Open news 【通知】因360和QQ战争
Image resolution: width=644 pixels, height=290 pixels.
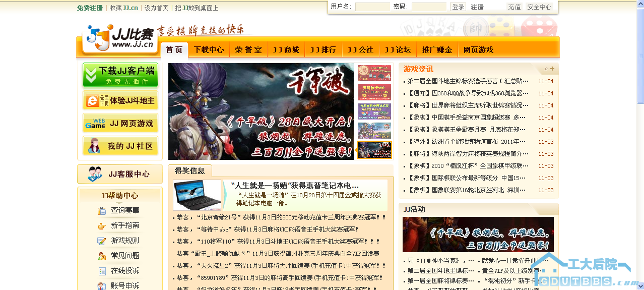coord(468,93)
